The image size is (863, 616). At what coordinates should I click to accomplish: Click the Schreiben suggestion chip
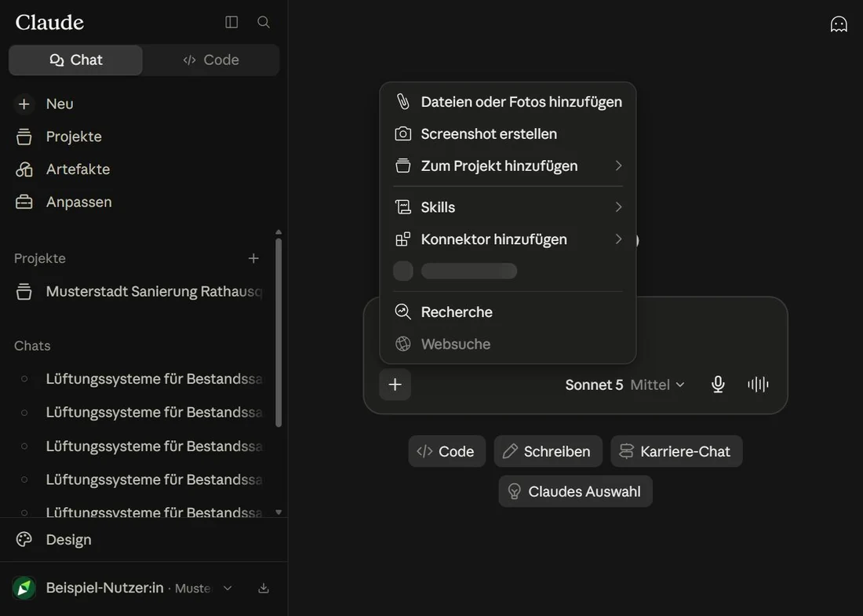click(548, 451)
